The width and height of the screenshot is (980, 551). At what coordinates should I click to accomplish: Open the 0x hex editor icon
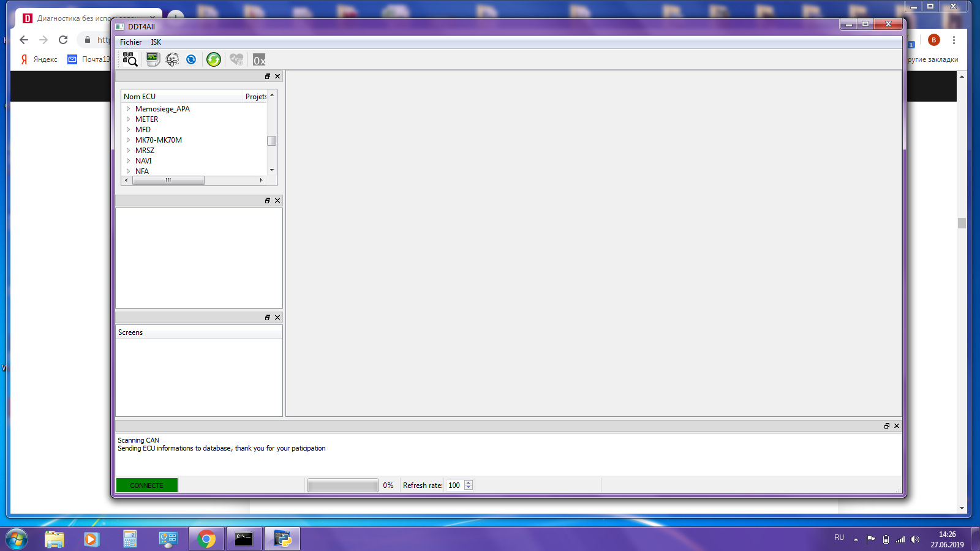259,60
